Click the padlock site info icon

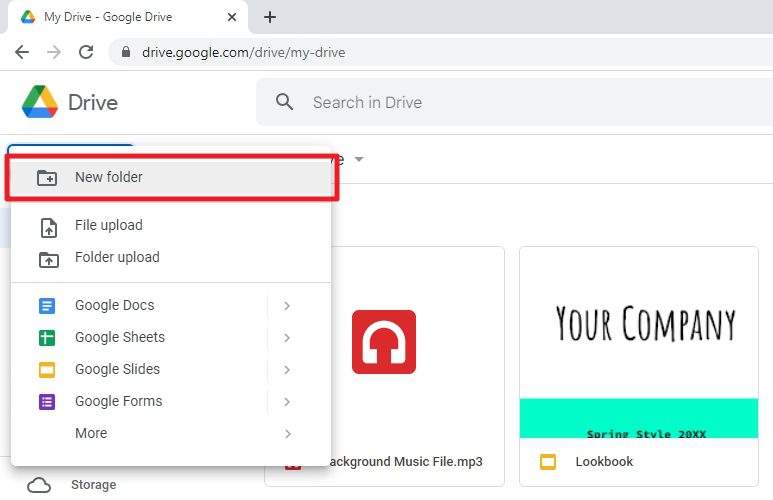coord(126,52)
